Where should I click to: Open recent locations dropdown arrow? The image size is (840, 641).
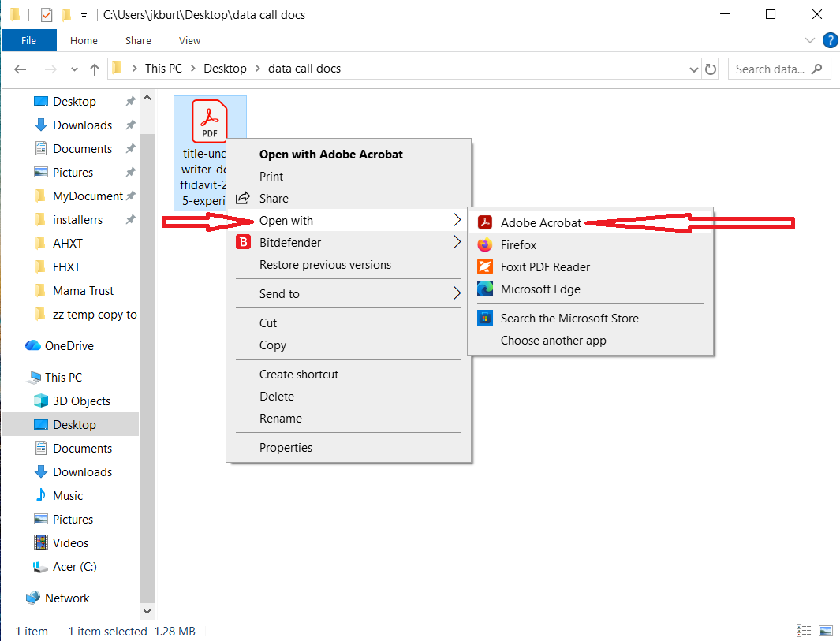(x=74, y=69)
